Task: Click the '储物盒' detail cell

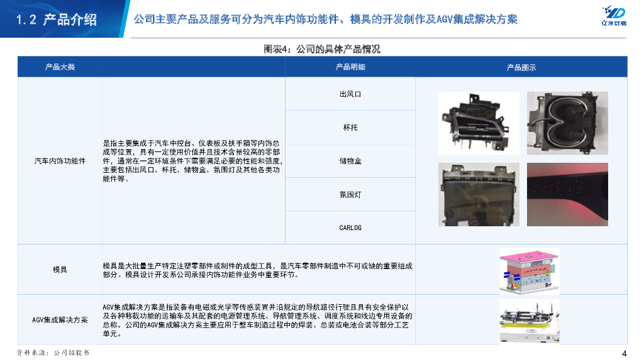Action: pyautogui.click(x=350, y=161)
